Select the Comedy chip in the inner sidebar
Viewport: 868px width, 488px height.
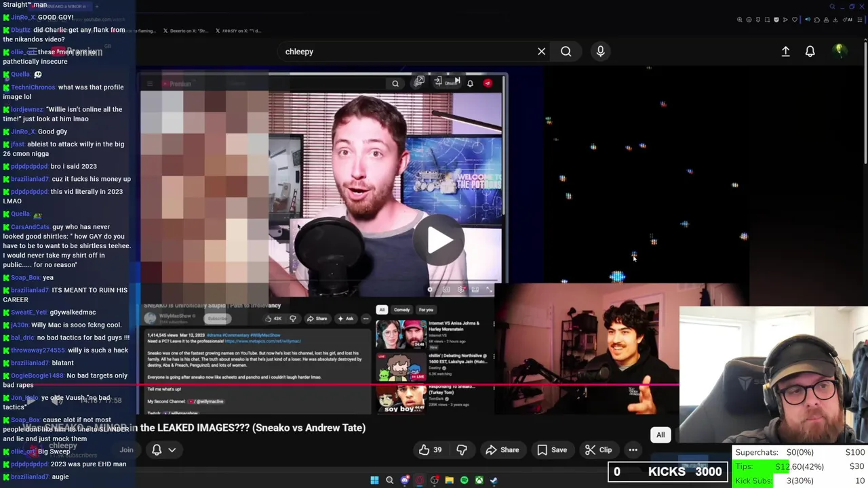click(x=401, y=310)
